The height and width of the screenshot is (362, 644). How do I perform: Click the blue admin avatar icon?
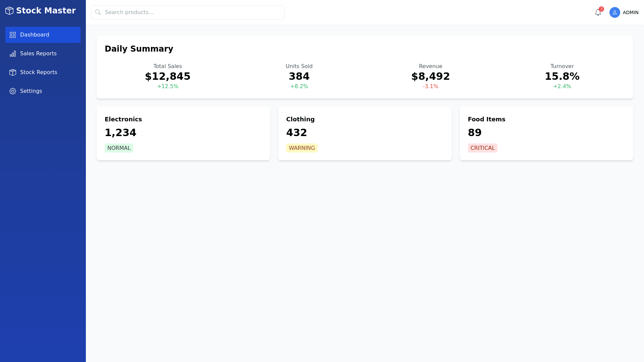pos(614,12)
